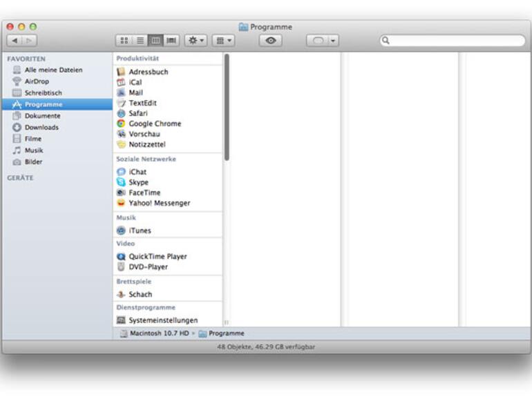Select the DVD-Player icon
The width and height of the screenshot is (532, 399).
pos(121,266)
